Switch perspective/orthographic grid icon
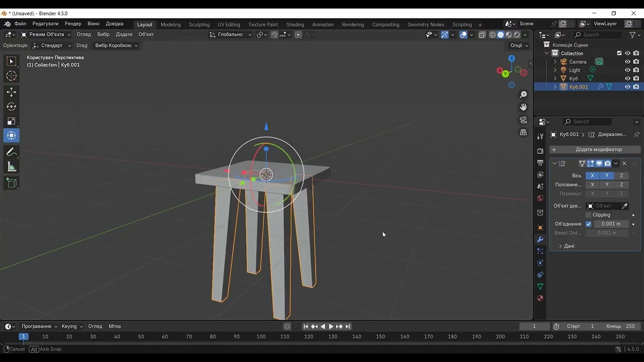The width and height of the screenshot is (644, 362). (x=523, y=132)
